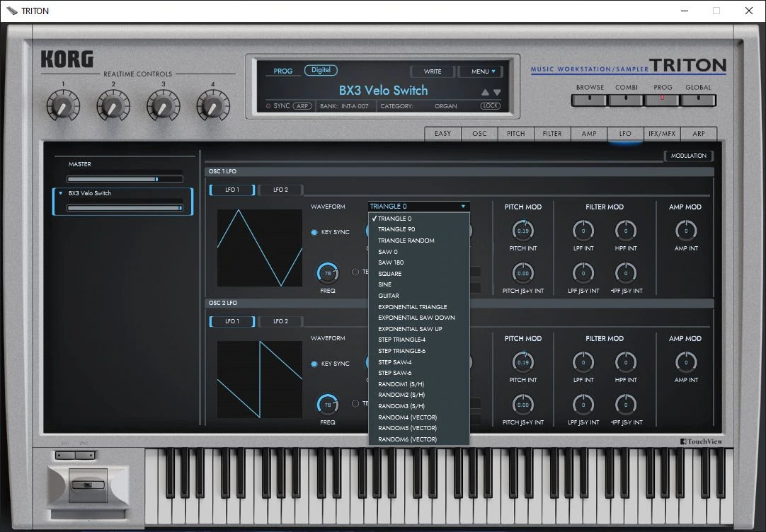This screenshot has width=766, height=532.
Task: Pick STEP TRIANGLE-4 waveform
Action: [x=418, y=340]
